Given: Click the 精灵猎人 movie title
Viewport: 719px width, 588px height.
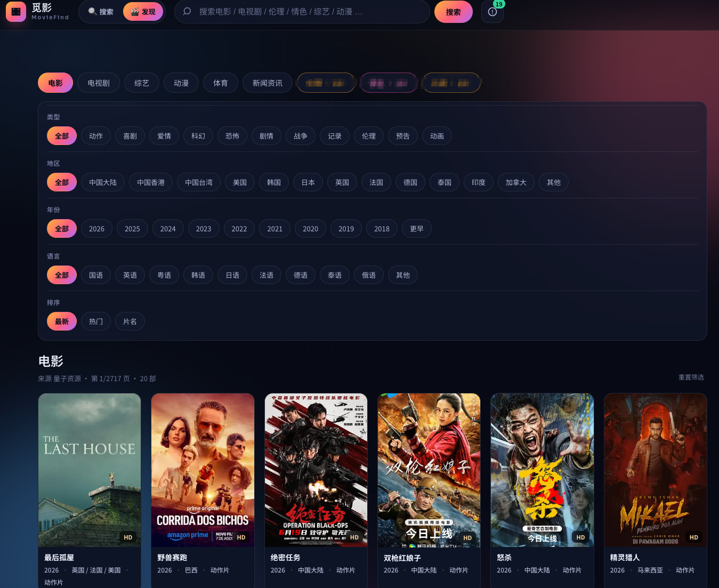Looking at the screenshot, I should point(625,558).
